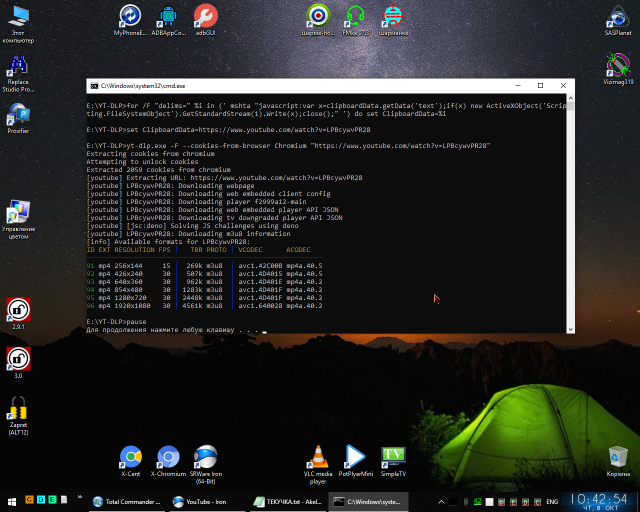640x512 pixels.
Task: Launch the Proxifier desktop shortcut
Action: (18, 118)
